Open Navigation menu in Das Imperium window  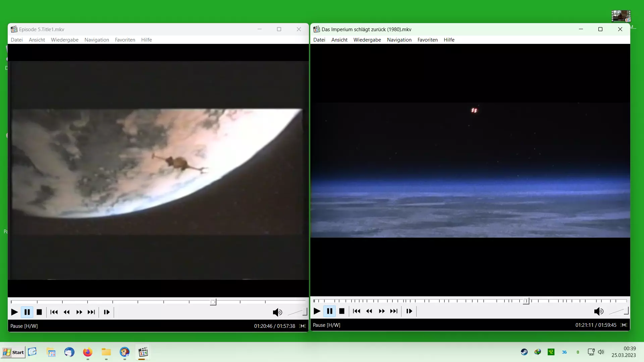399,40
